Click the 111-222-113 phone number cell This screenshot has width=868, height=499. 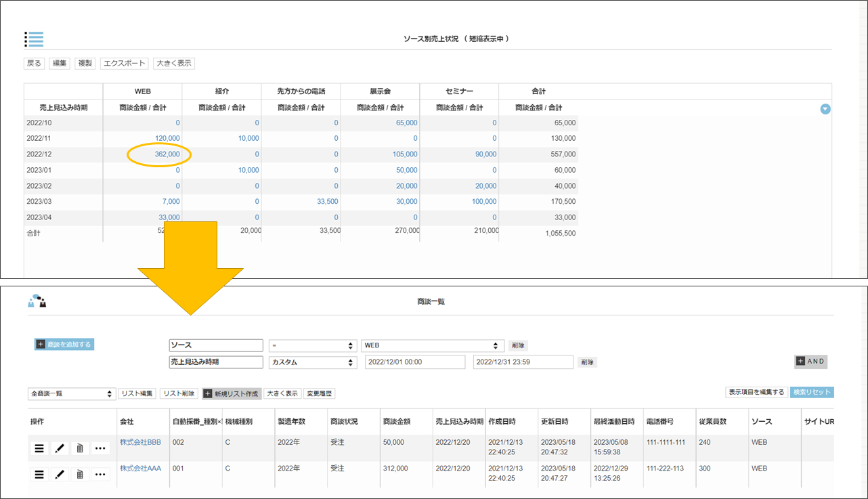pyautogui.click(x=666, y=468)
